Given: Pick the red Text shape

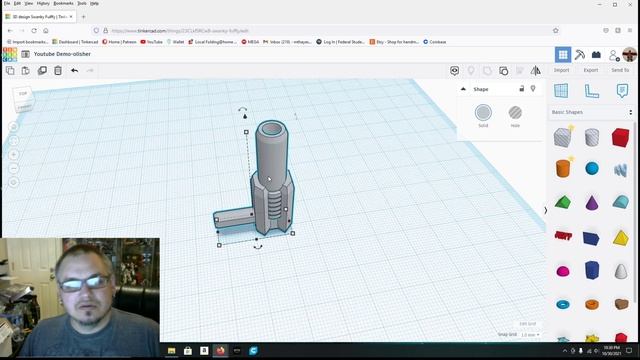Looking at the screenshot, I should (x=563, y=236).
